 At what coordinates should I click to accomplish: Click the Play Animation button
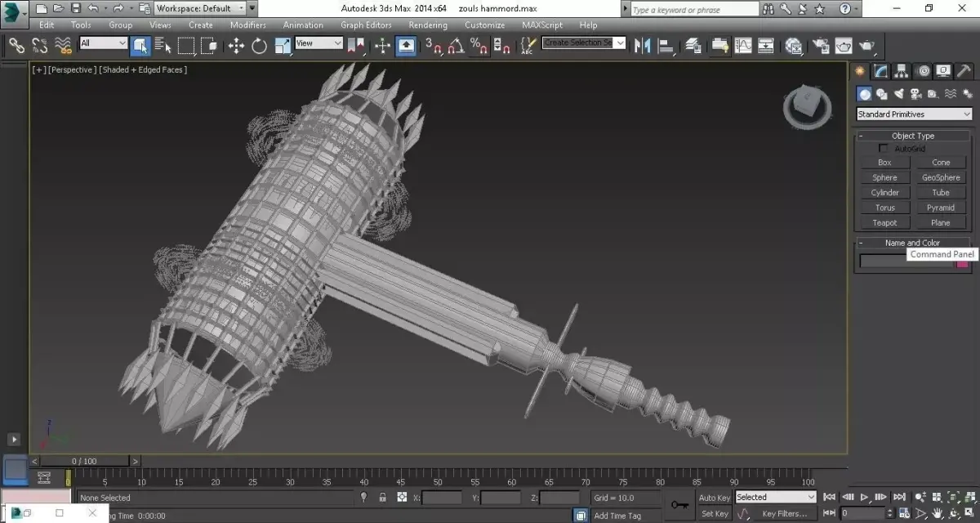coord(864,497)
